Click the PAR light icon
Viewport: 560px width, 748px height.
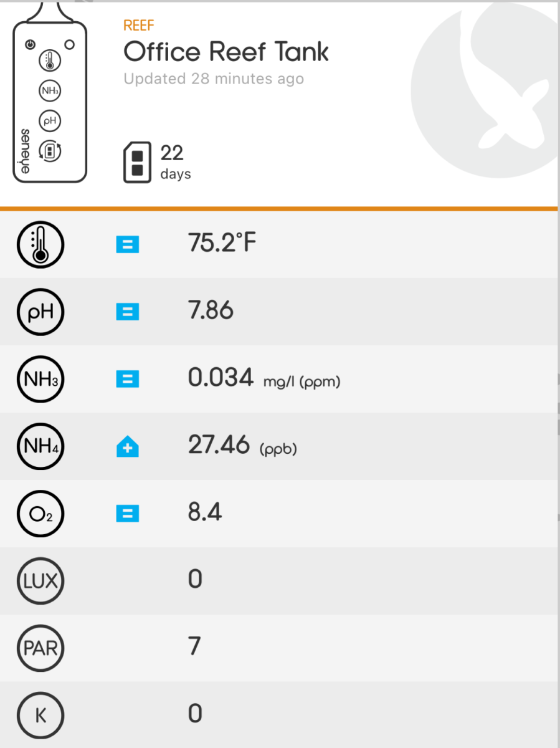tap(41, 648)
